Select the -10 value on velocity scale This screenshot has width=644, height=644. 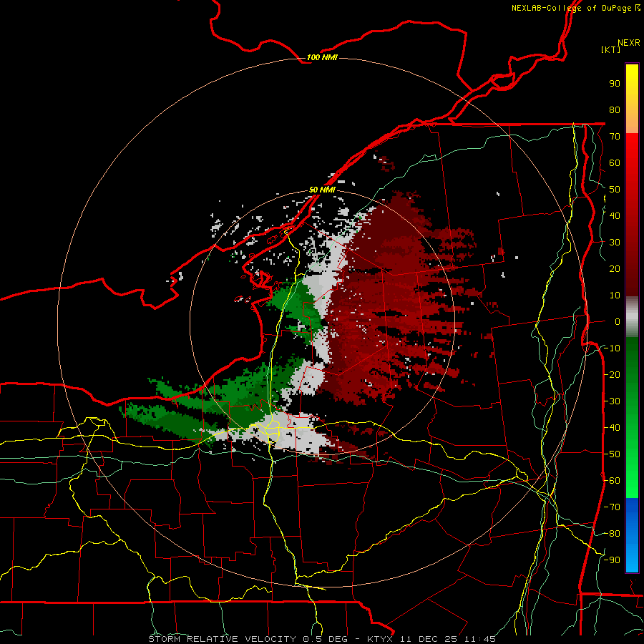(612, 348)
